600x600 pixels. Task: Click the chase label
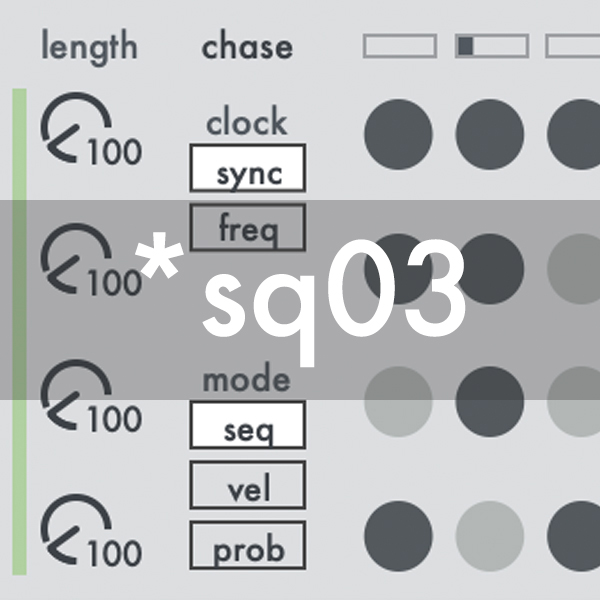(x=247, y=46)
